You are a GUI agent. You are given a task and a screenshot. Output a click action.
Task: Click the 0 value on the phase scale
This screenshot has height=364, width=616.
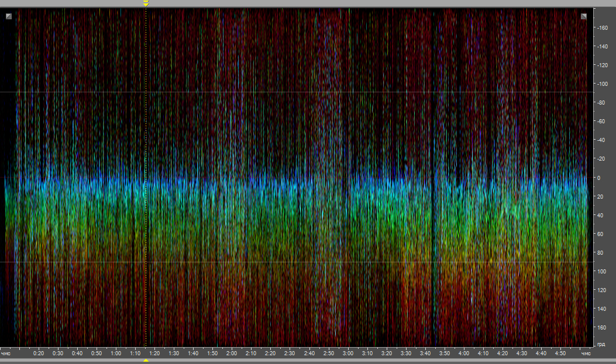598,178
